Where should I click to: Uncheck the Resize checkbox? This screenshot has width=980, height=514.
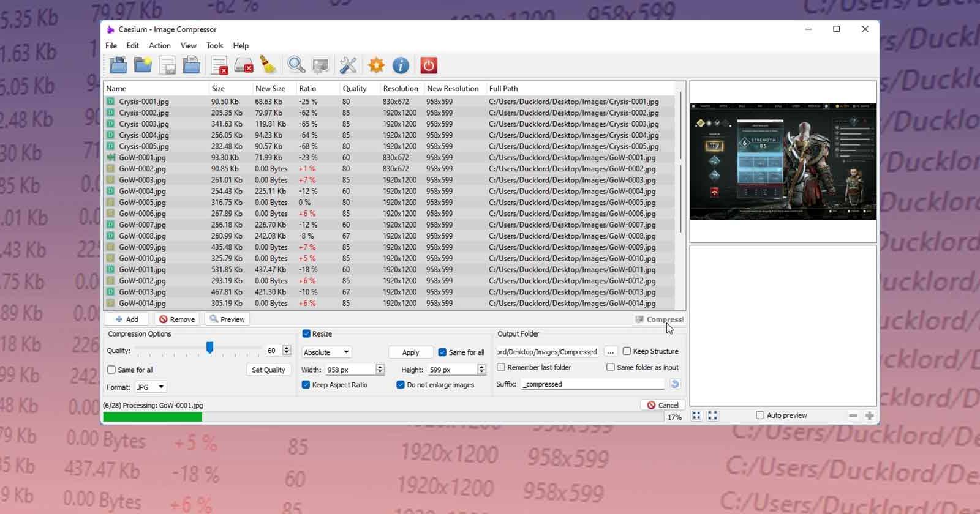pyautogui.click(x=306, y=333)
